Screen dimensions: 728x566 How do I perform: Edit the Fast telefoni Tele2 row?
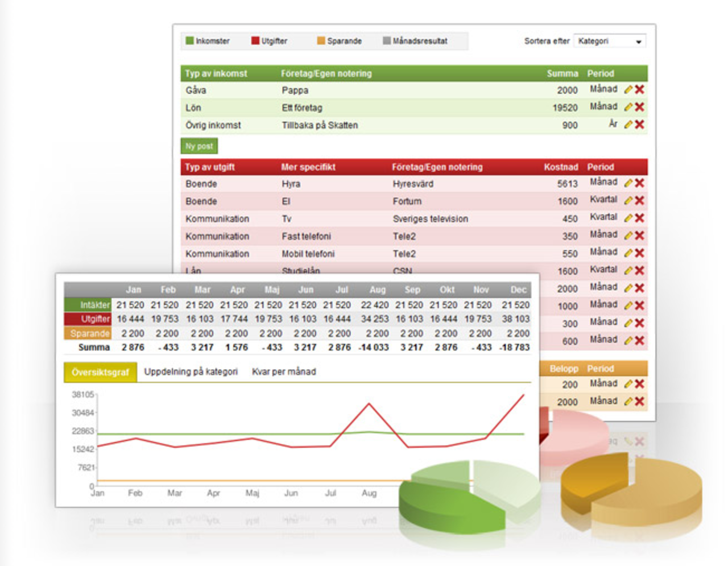[628, 236]
